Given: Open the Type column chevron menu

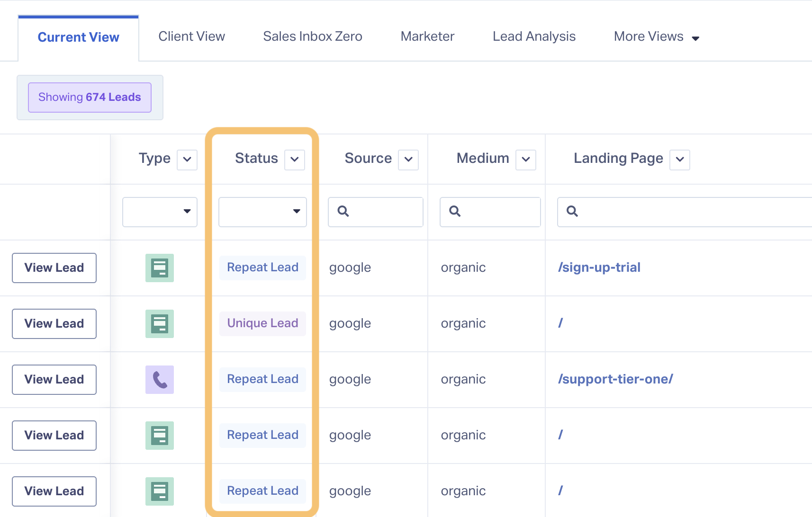Looking at the screenshot, I should tap(187, 160).
